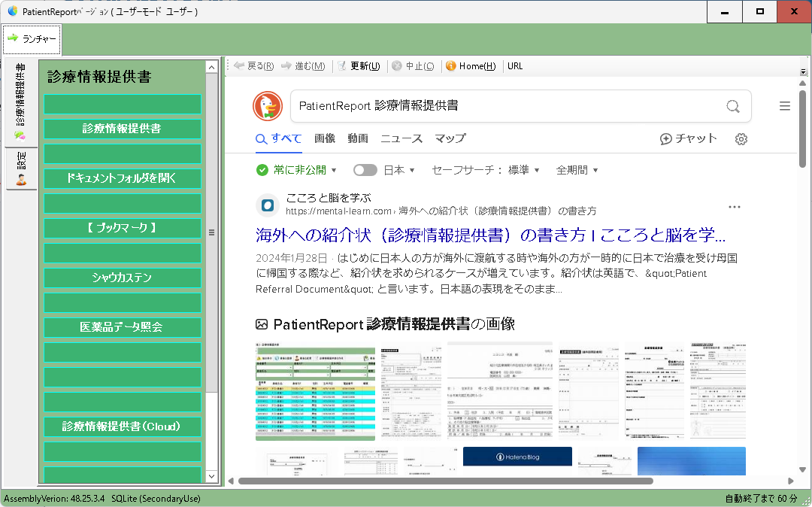Toggle the 常に非公開 privacy switch

coord(365,170)
